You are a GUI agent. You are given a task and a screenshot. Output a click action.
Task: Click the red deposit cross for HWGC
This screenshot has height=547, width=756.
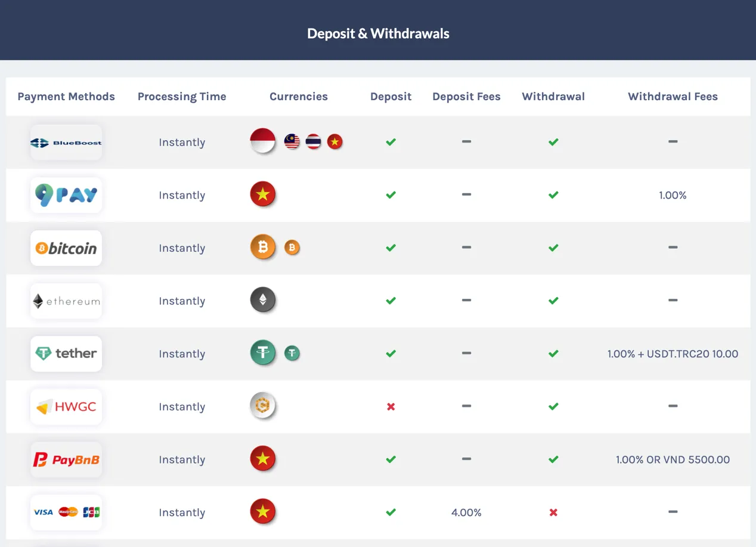click(x=391, y=407)
